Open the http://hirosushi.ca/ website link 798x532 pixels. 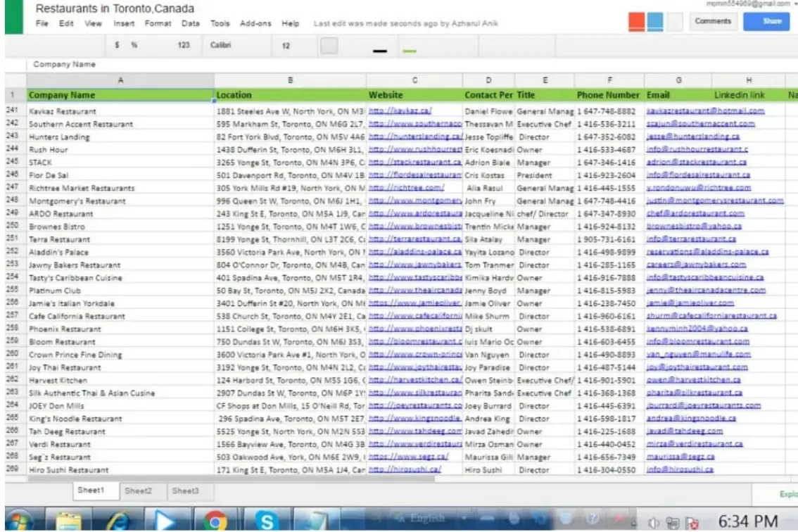[x=405, y=469]
